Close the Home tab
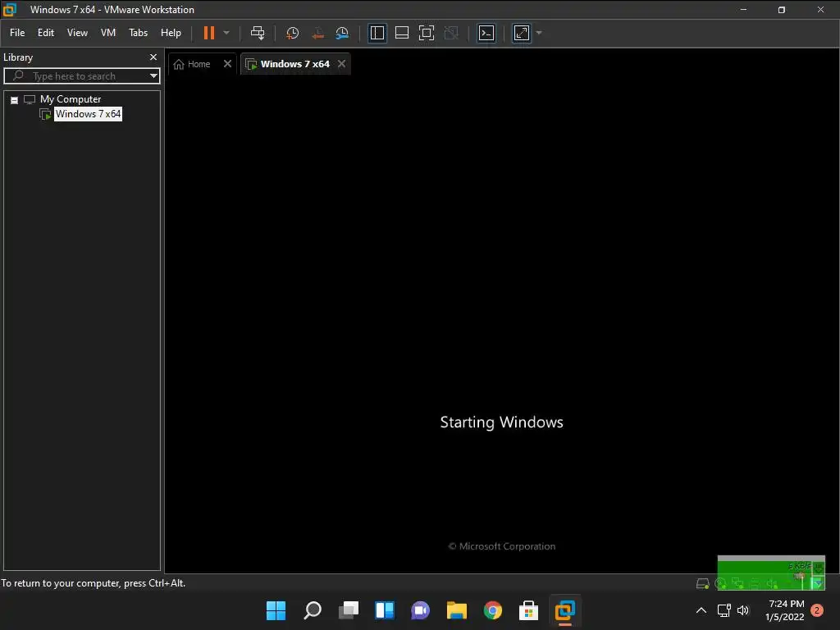Screen dimensions: 840x630 [228, 64]
